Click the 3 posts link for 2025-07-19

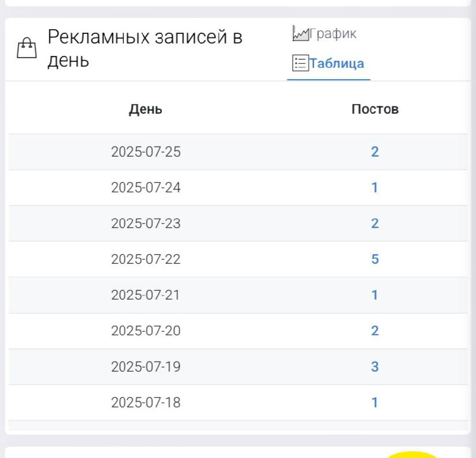coord(375,366)
